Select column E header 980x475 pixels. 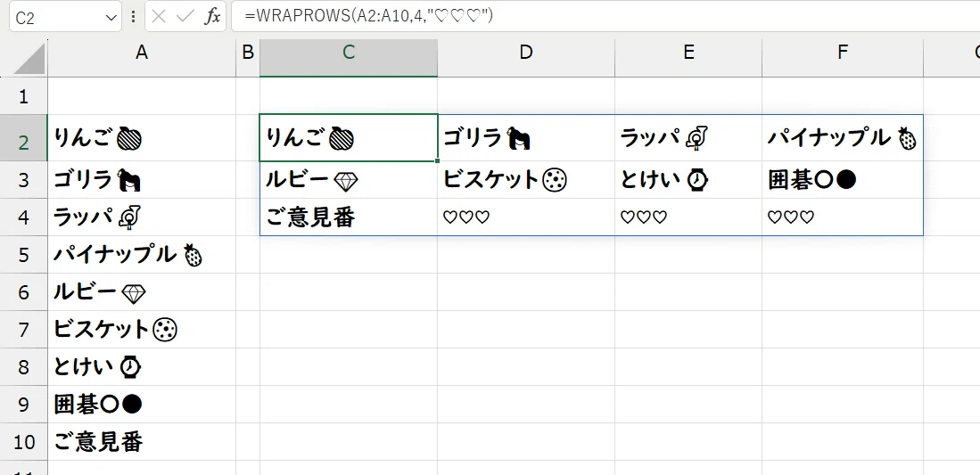(x=688, y=58)
